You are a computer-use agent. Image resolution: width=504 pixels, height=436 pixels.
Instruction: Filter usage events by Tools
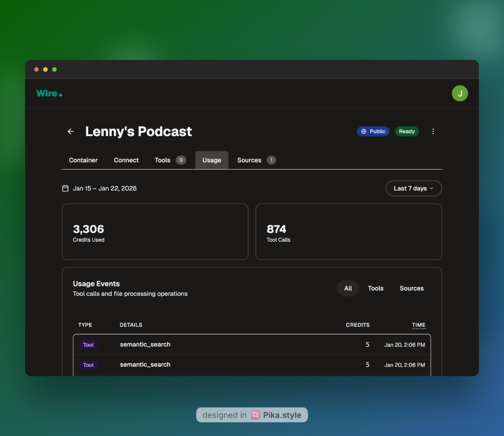(375, 288)
